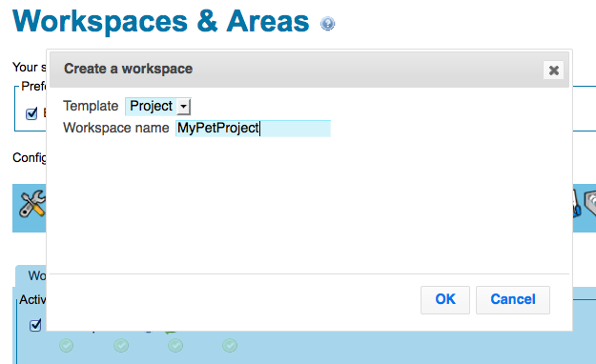Click the gray device icon at right edge
The width and height of the screenshot is (596, 364).
click(589, 204)
